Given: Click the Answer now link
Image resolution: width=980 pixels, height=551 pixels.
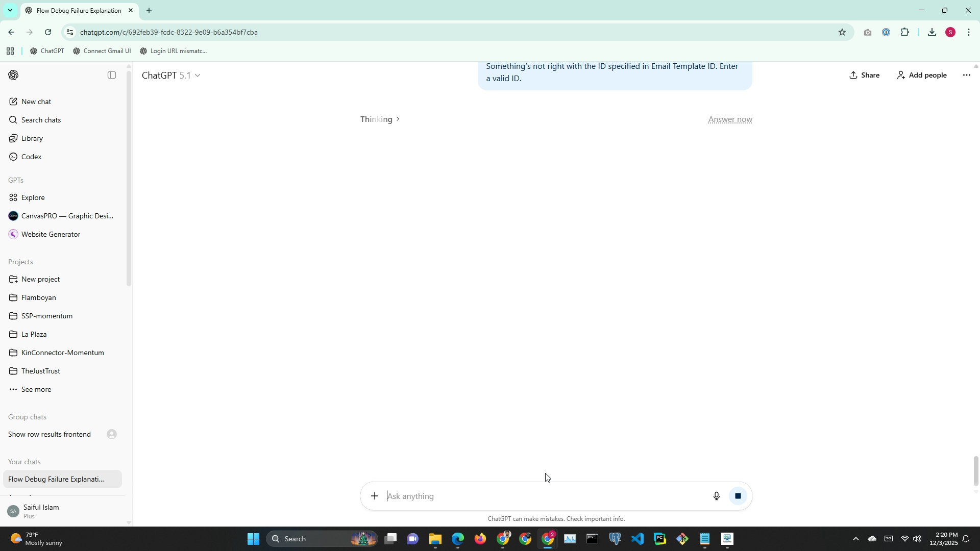Looking at the screenshot, I should click(x=729, y=119).
